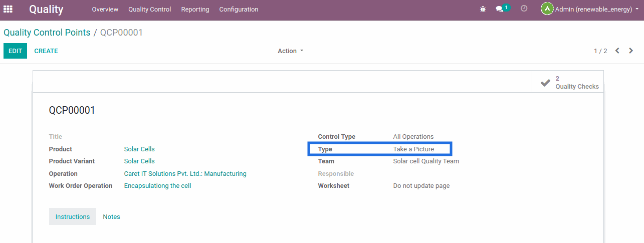Open the Overview menu
Screen dimensions: 644x243
point(105,10)
